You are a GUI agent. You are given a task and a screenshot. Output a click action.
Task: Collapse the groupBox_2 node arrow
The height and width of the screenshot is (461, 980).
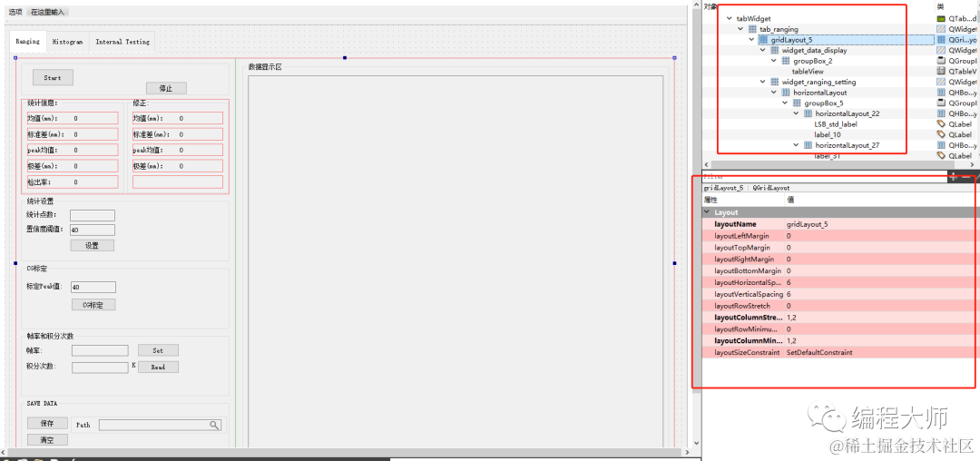pyautogui.click(x=774, y=61)
